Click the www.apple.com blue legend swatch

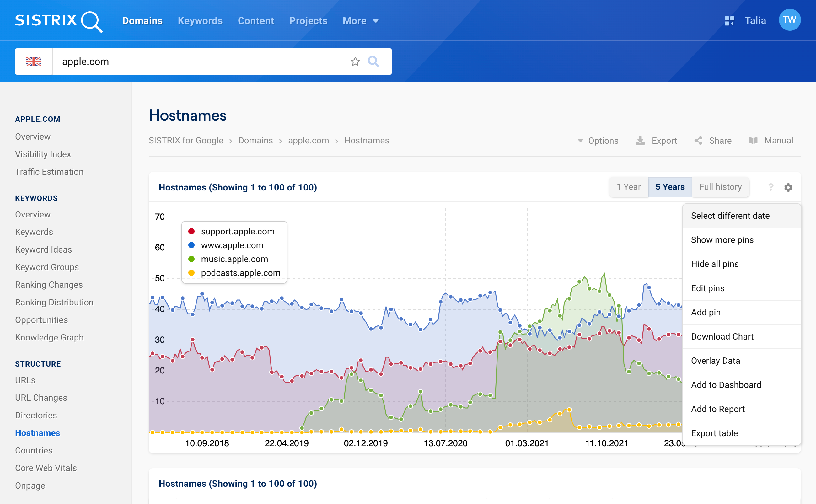[x=191, y=245]
